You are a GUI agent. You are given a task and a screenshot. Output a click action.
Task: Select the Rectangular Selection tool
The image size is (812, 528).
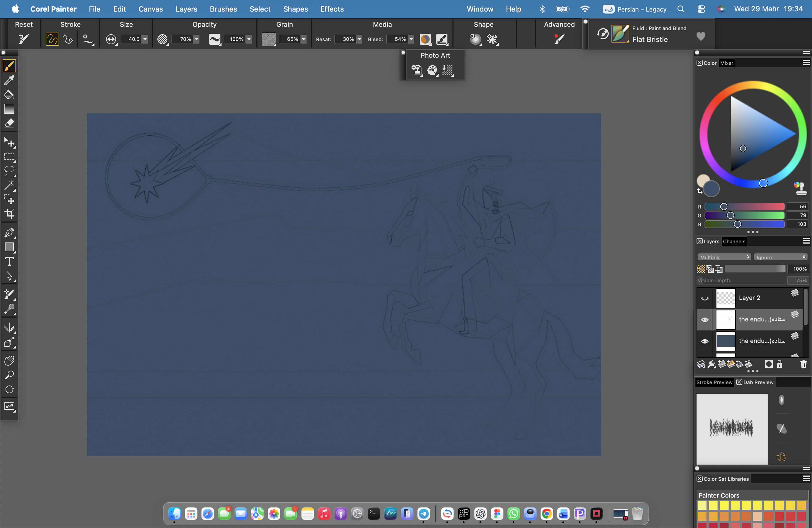click(9, 157)
